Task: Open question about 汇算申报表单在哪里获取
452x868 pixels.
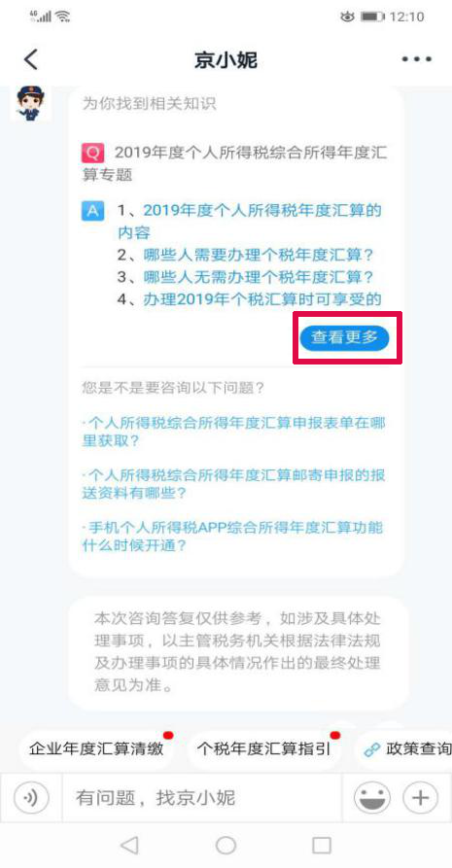Action: point(233,433)
